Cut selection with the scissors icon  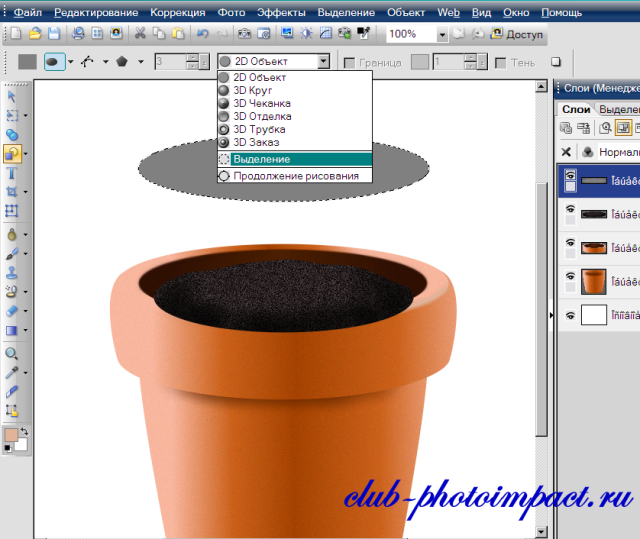point(140,33)
